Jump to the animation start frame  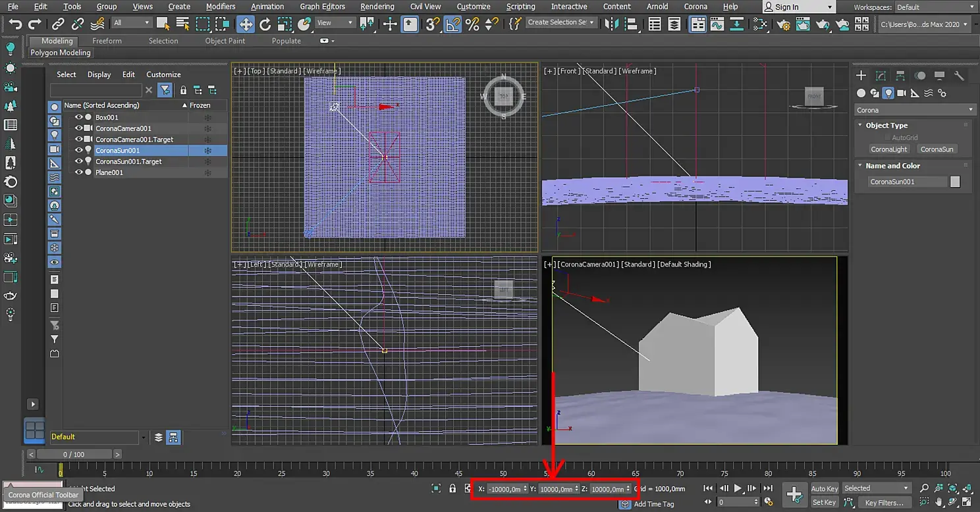click(x=708, y=488)
